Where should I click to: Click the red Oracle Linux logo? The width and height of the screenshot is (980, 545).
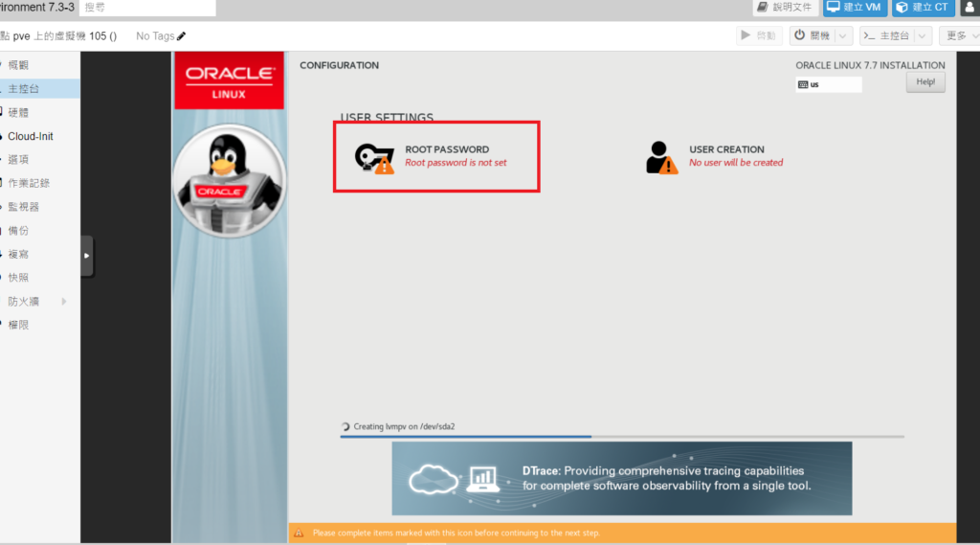click(229, 80)
